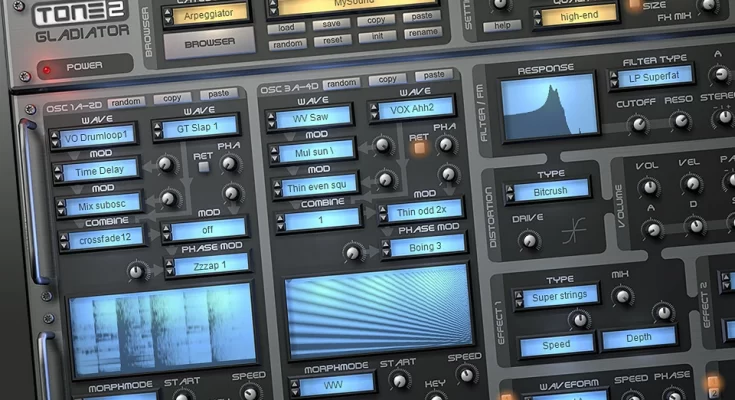
Task: Toggle the RET switch in OSC 1A-2D
Action: (204, 168)
